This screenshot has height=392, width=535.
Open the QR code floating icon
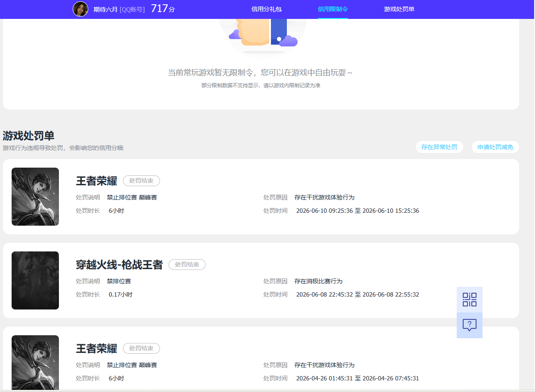tap(470, 300)
